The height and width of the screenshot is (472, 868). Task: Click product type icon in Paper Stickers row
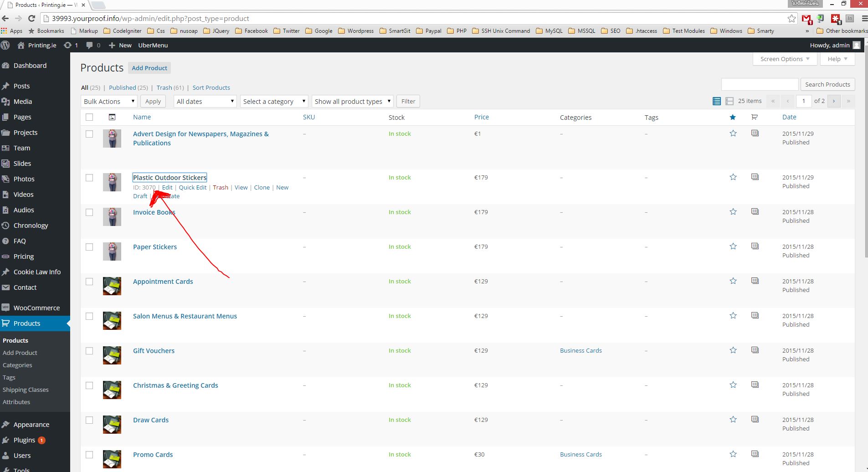755,246
